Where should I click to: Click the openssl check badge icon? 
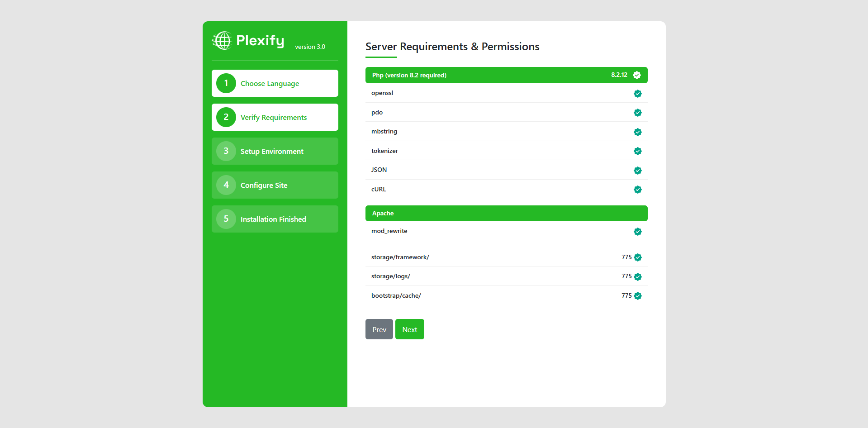point(637,94)
